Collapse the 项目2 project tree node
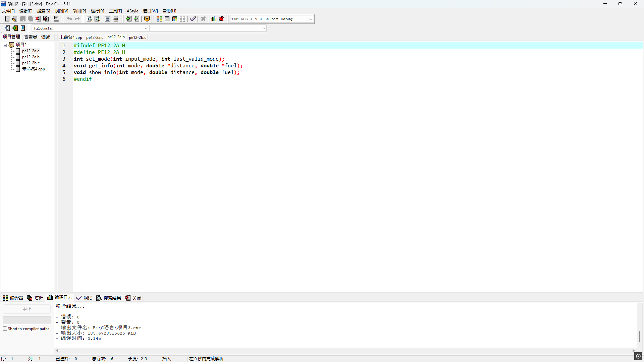Screen dimensions: 644x362 coord(5,45)
